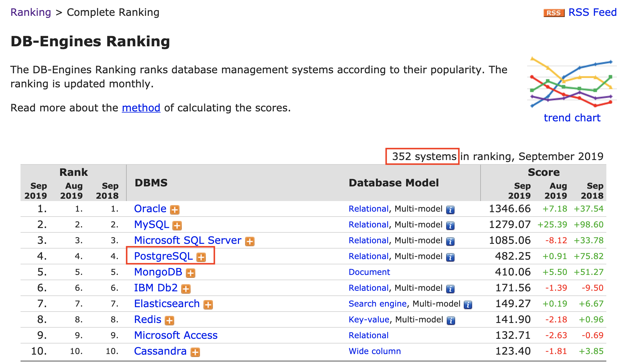Open the MySQL DBMS link
The width and height of the screenshot is (621, 364).
pos(152,224)
